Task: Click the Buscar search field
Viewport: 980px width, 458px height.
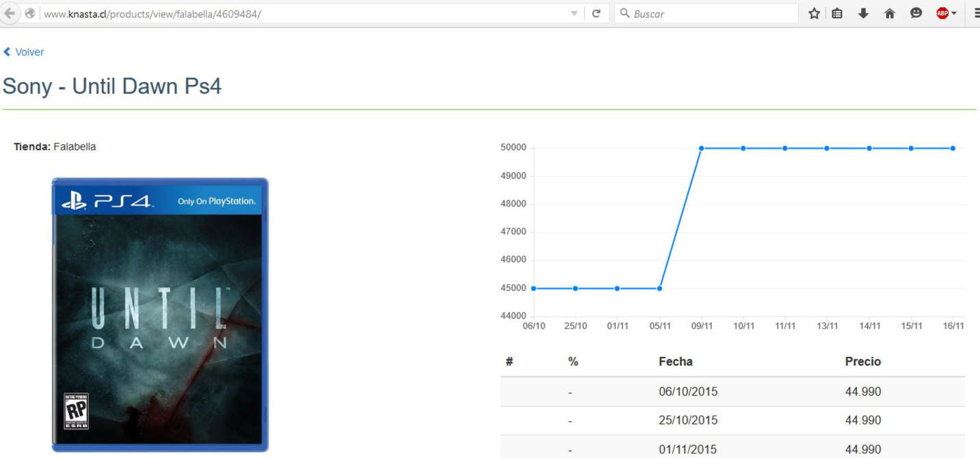Action: point(711,14)
